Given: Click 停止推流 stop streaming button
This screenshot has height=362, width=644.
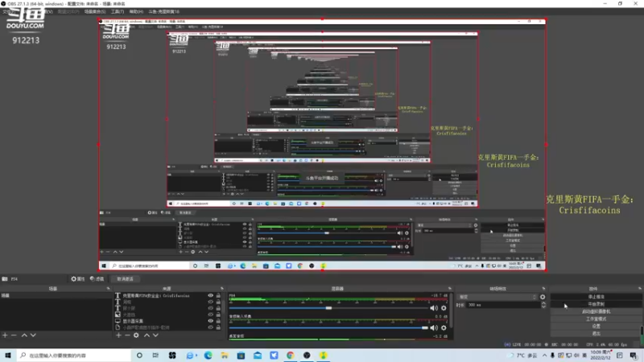Looking at the screenshot, I should tap(596, 297).
